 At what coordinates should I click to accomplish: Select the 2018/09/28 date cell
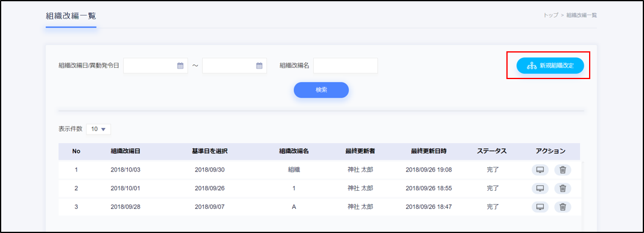coord(126,206)
